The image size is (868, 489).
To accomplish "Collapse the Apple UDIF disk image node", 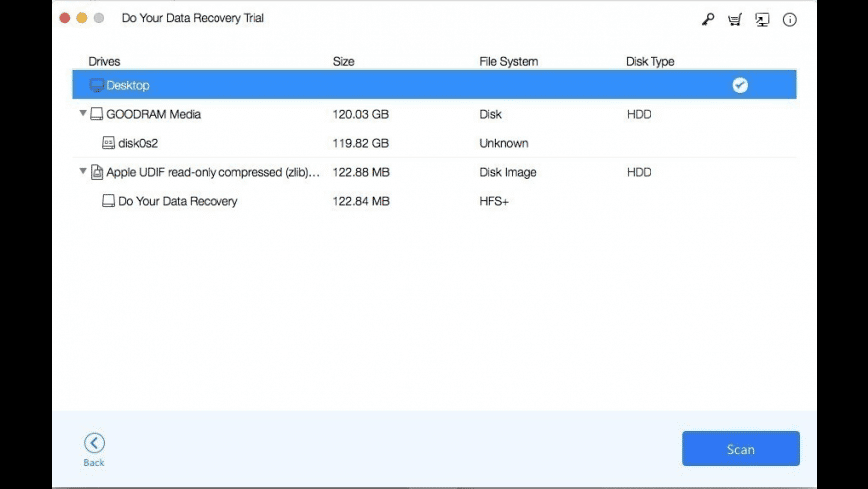I will pos(83,171).
